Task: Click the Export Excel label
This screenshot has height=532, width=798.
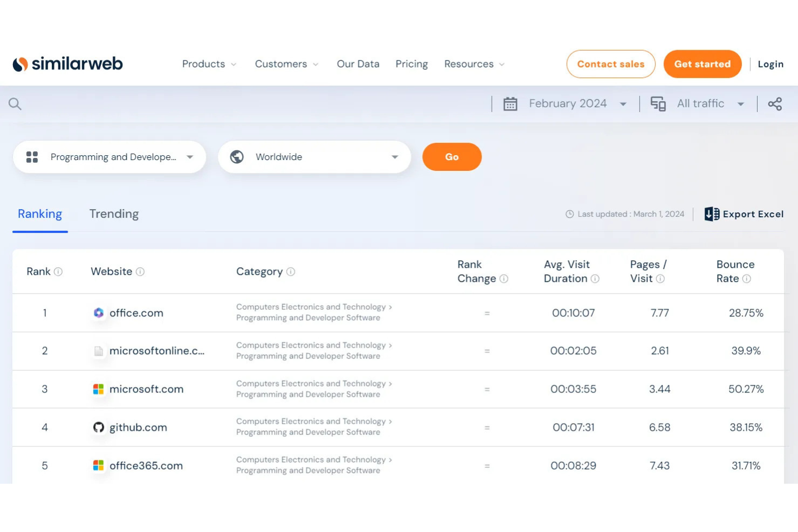Action: pyautogui.click(x=753, y=214)
